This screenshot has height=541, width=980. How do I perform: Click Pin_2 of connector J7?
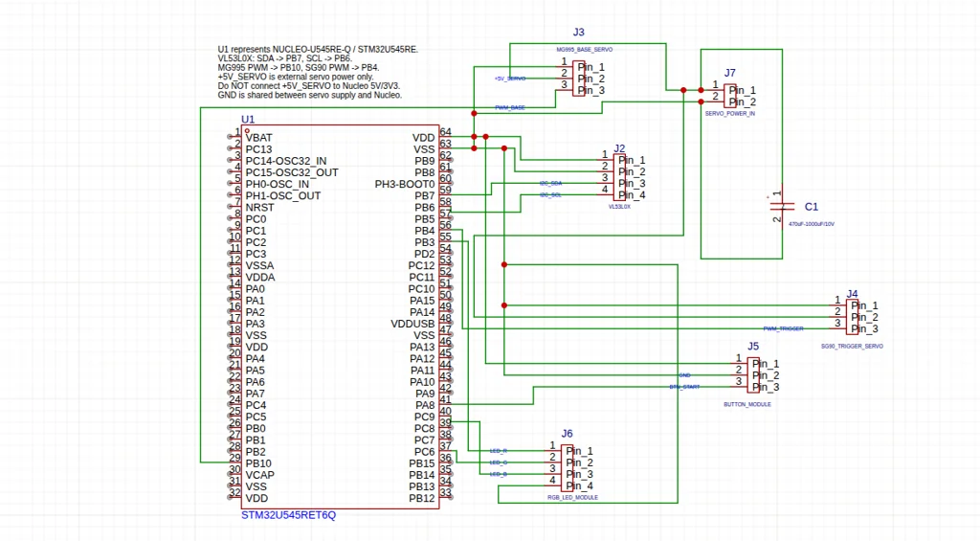coord(743,101)
